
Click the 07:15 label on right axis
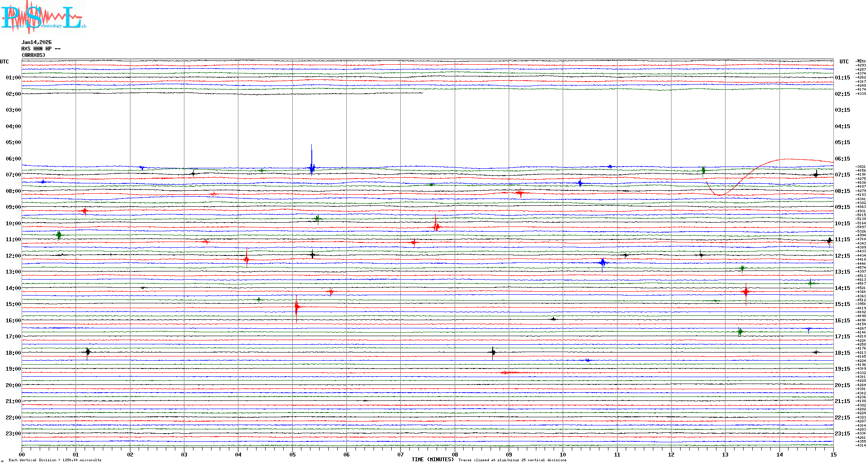point(842,175)
